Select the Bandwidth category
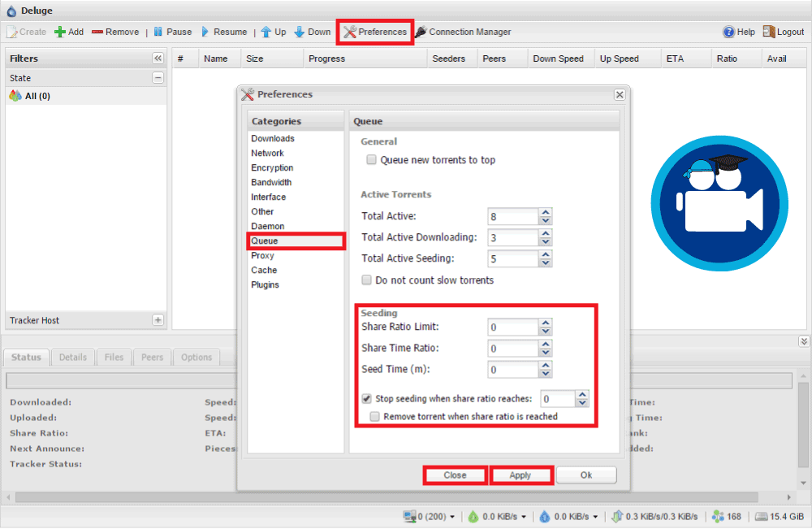 [271, 183]
